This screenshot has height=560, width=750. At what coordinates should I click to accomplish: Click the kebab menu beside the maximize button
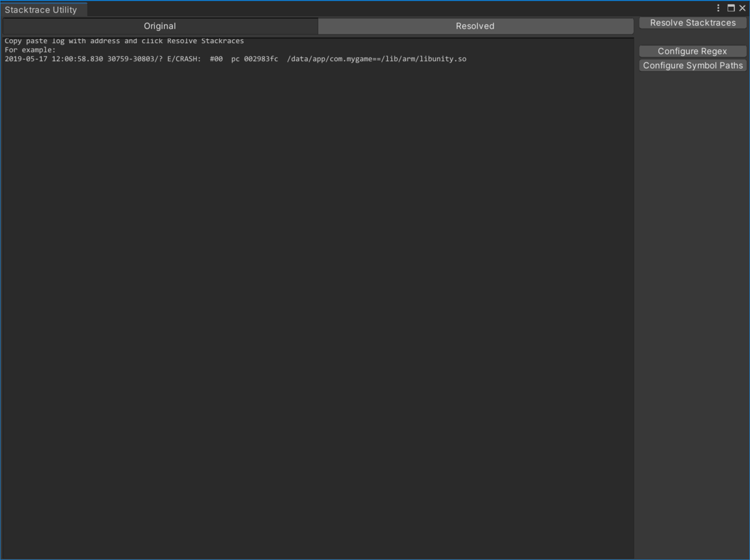click(x=717, y=7)
